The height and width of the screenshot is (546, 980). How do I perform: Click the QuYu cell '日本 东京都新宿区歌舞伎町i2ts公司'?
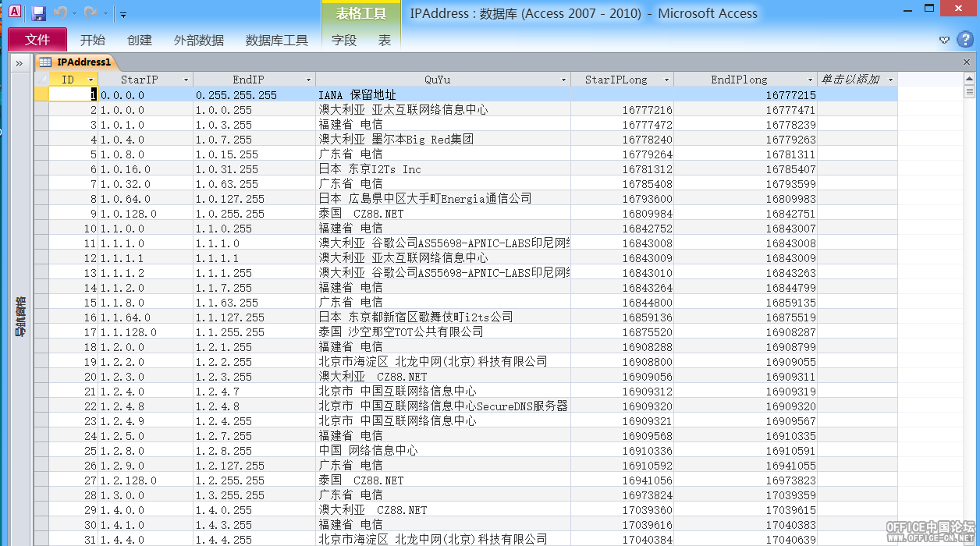(x=443, y=317)
